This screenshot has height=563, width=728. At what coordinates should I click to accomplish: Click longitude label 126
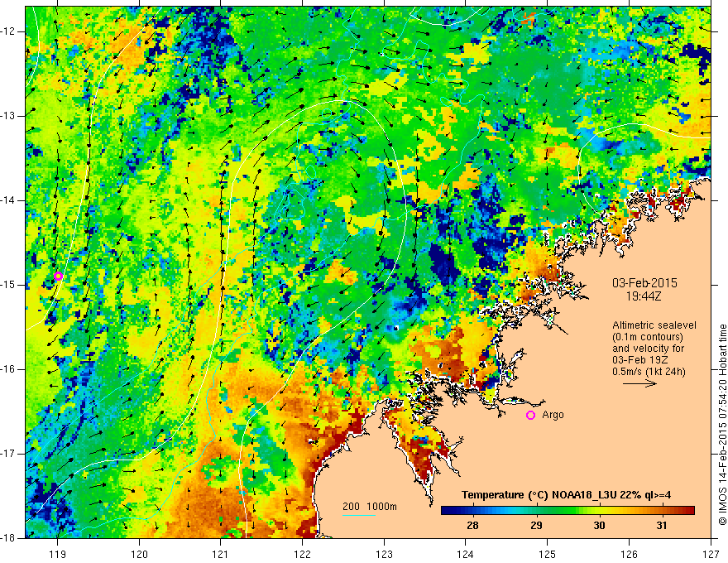(x=629, y=554)
